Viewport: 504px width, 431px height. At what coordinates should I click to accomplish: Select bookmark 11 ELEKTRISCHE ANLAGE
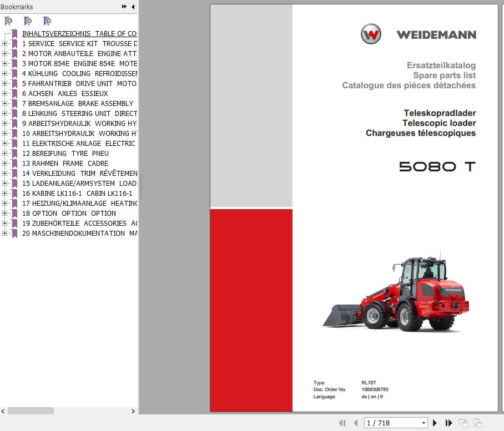[x=79, y=144]
